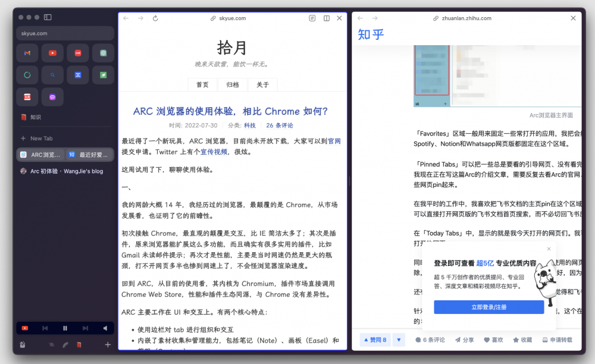Open the Arc browser screenshot image in Zhihu
Image resolution: width=595 pixels, height=364 pixels.
[x=497, y=76]
